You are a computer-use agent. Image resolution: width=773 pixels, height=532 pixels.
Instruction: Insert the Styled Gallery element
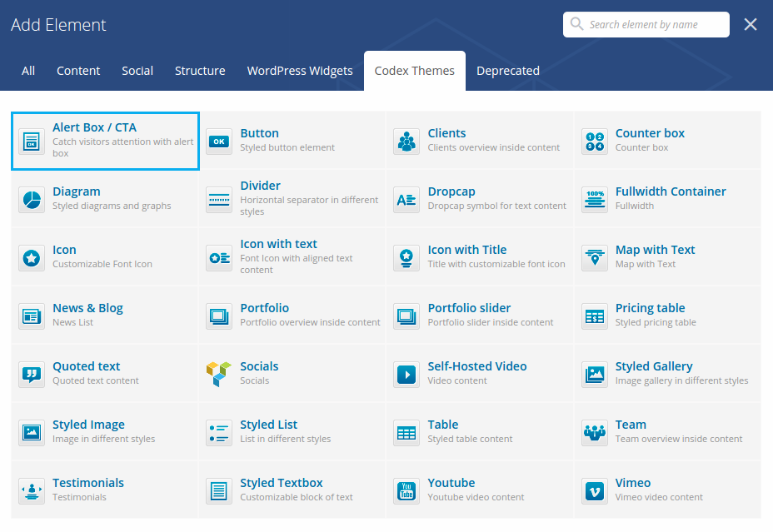tap(668, 374)
